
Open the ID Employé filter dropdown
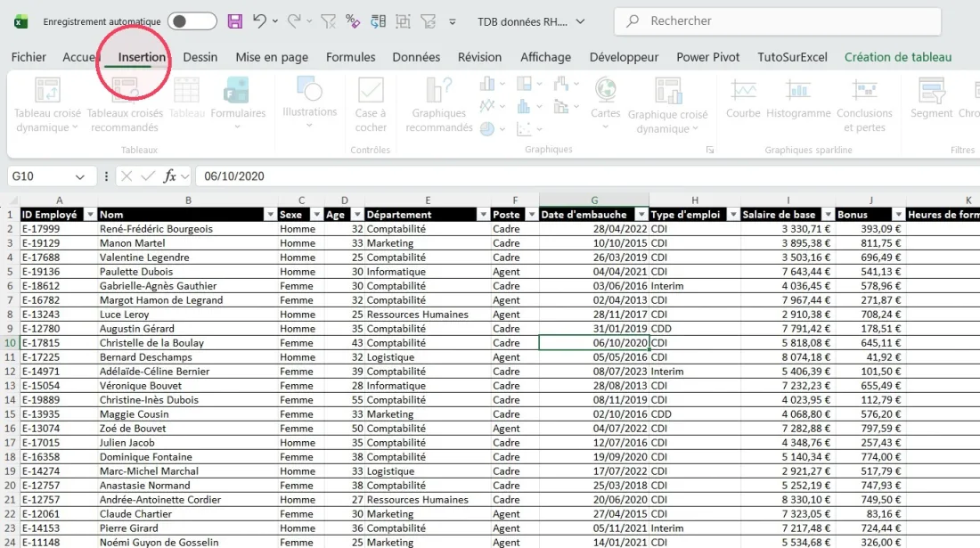90,215
